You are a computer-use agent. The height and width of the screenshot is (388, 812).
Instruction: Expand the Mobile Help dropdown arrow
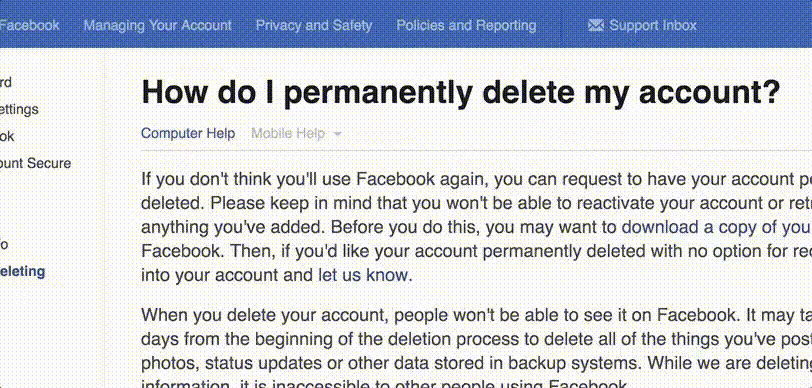[x=338, y=134]
